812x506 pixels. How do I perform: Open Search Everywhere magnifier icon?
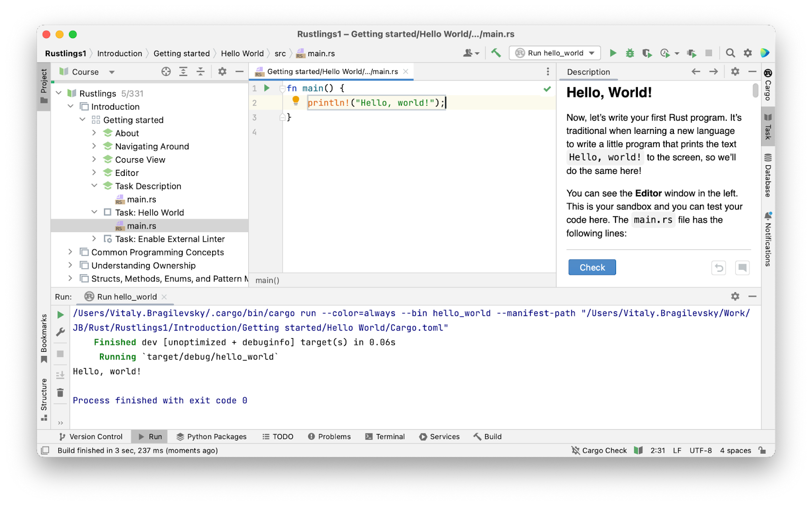[x=730, y=53]
